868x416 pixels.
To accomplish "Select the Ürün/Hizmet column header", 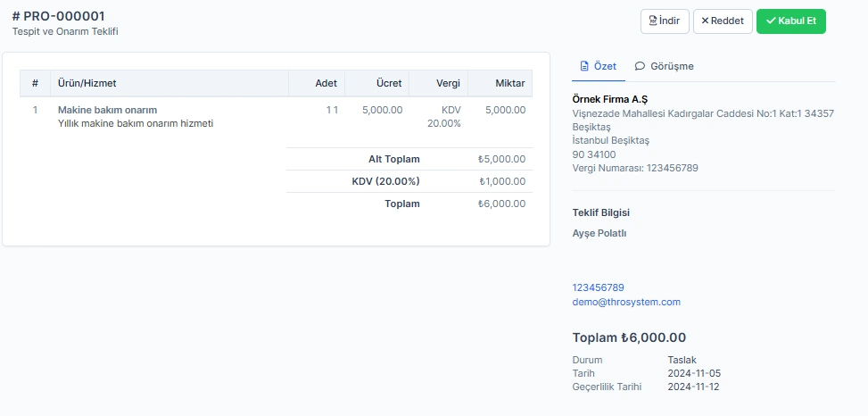I will [x=169, y=83].
